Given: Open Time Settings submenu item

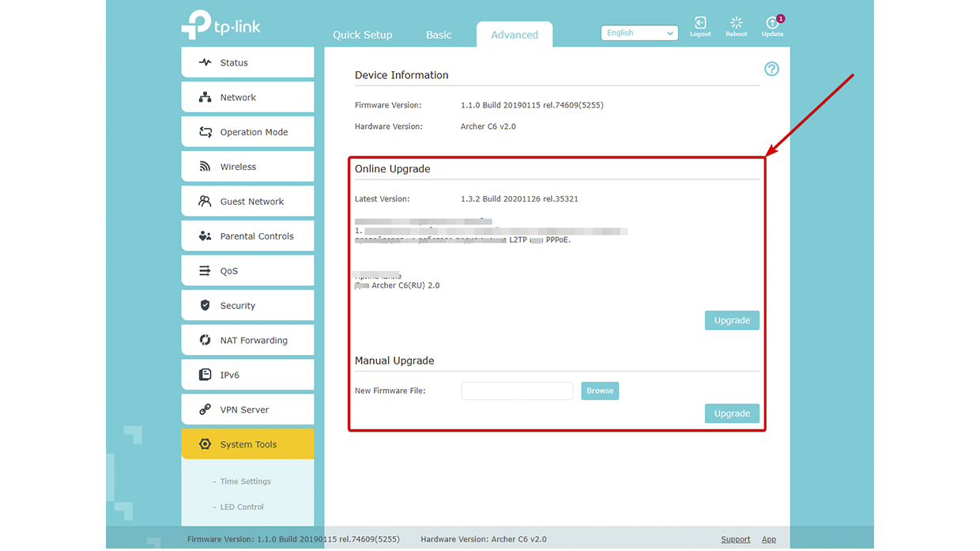Looking at the screenshot, I should click(245, 481).
